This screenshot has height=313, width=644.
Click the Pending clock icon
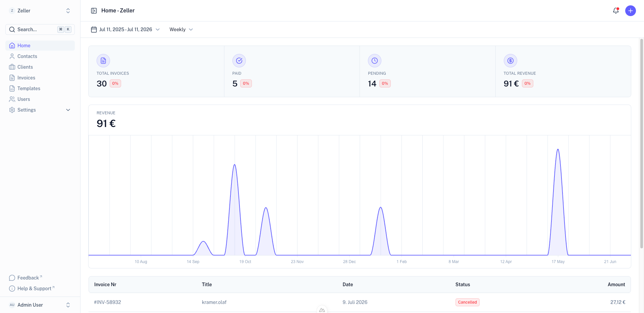pyautogui.click(x=375, y=61)
